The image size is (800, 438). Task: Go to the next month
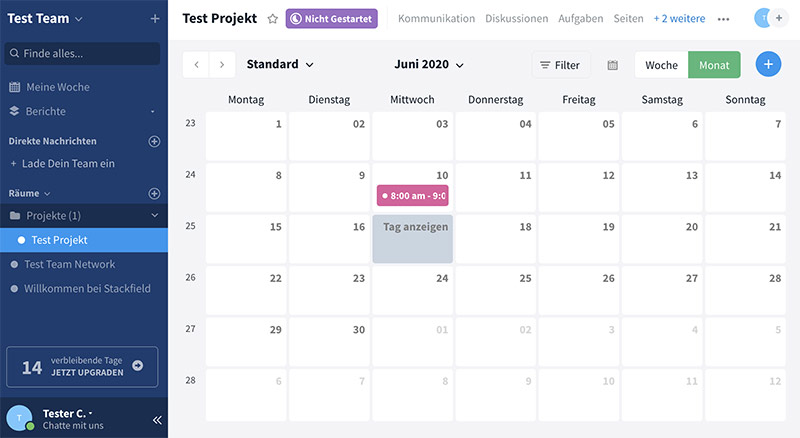pyautogui.click(x=221, y=65)
